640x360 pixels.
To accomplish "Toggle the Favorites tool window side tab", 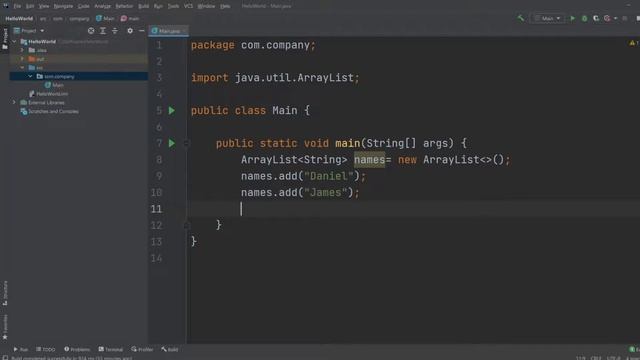I will point(5,327).
